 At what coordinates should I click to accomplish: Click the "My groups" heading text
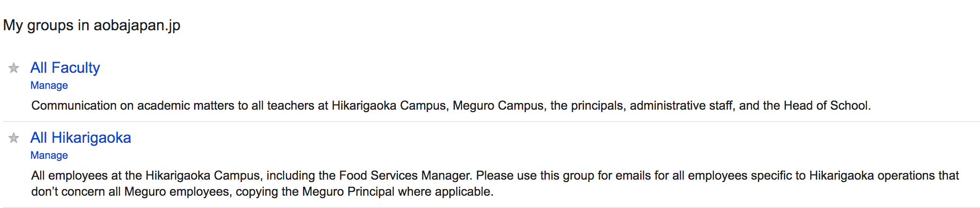coord(38,25)
